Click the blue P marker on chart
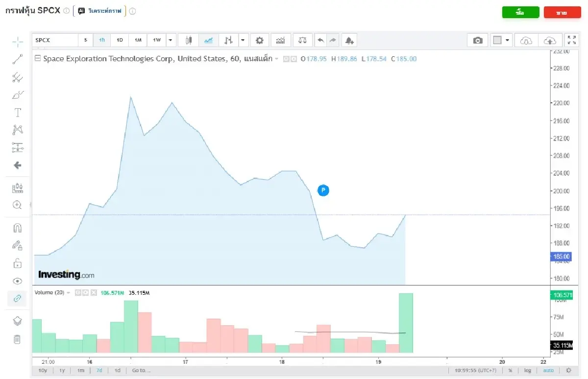 pos(323,190)
